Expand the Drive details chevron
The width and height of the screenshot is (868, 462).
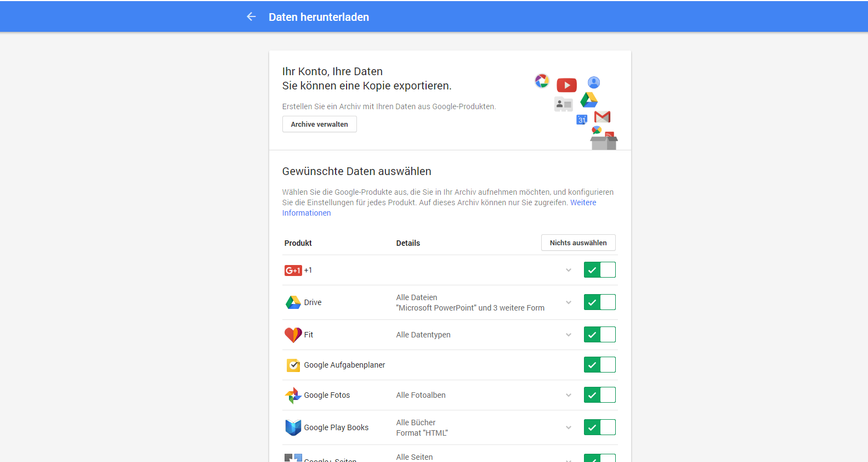569,302
